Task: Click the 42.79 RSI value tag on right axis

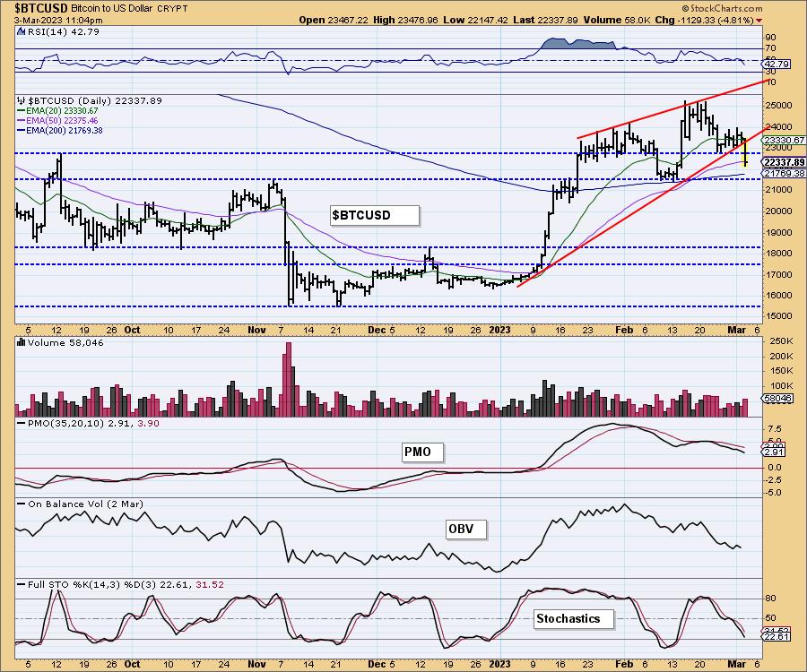Action: tap(777, 65)
